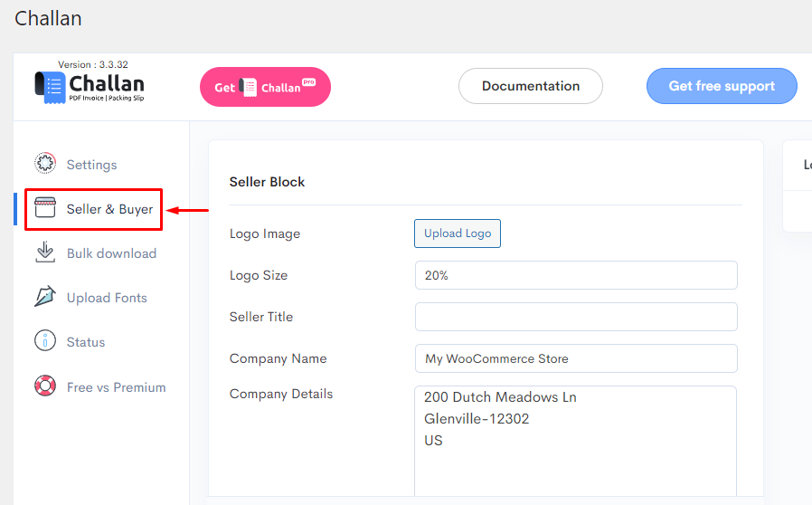The image size is (812, 505).
Task: Open the Bulk download section
Action: pos(111,253)
